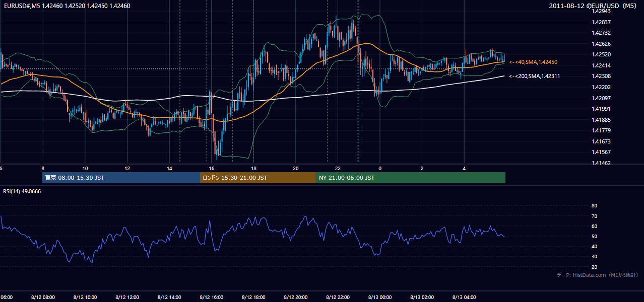Select the 8/12 14:00 date tick

[x=169, y=297]
